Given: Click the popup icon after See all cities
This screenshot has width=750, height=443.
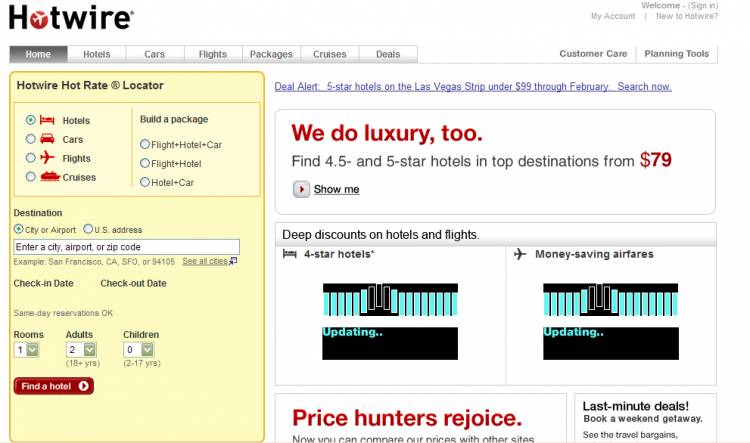Looking at the screenshot, I should 233,261.
